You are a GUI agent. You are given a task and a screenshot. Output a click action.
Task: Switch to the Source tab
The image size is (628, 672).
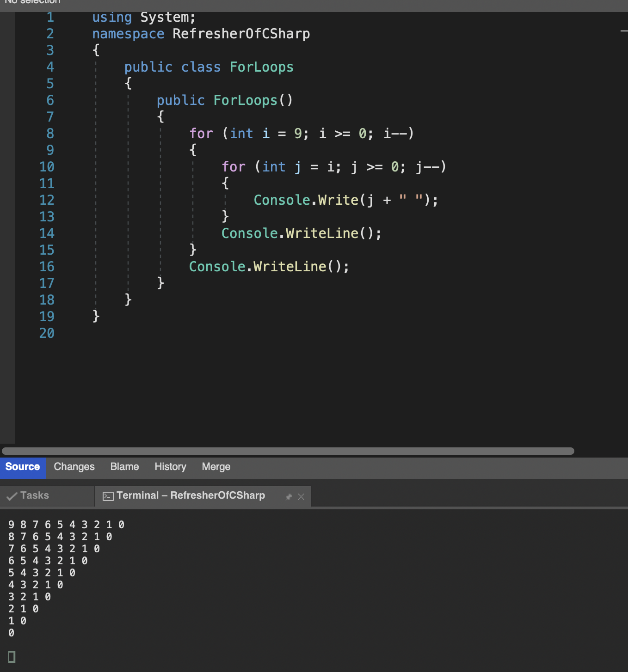(x=22, y=467)
